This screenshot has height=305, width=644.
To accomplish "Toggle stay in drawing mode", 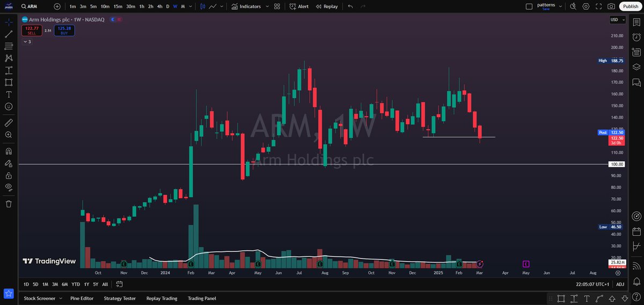I will coord(9,163).
